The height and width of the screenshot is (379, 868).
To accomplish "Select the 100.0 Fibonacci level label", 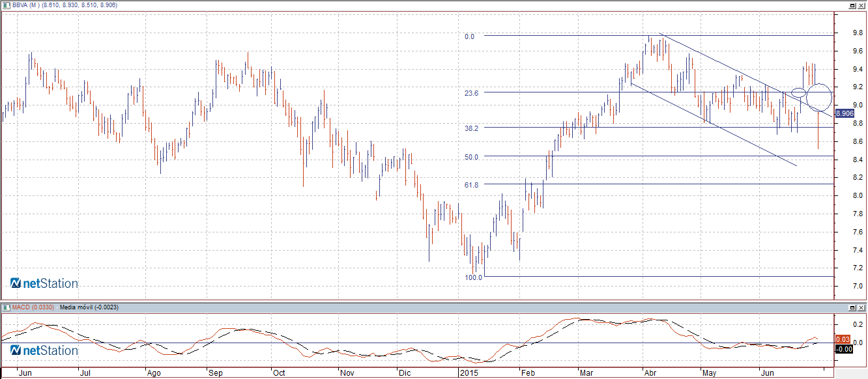I will click(473, 277).
